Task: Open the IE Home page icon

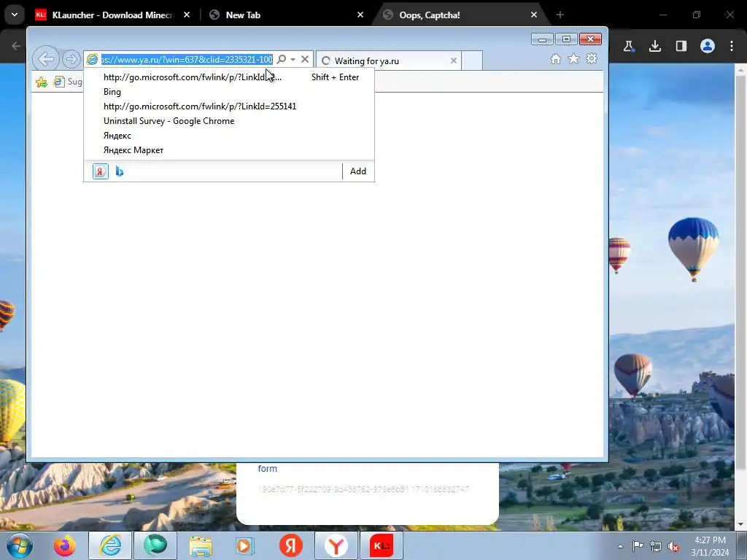Action: [555, 58]
